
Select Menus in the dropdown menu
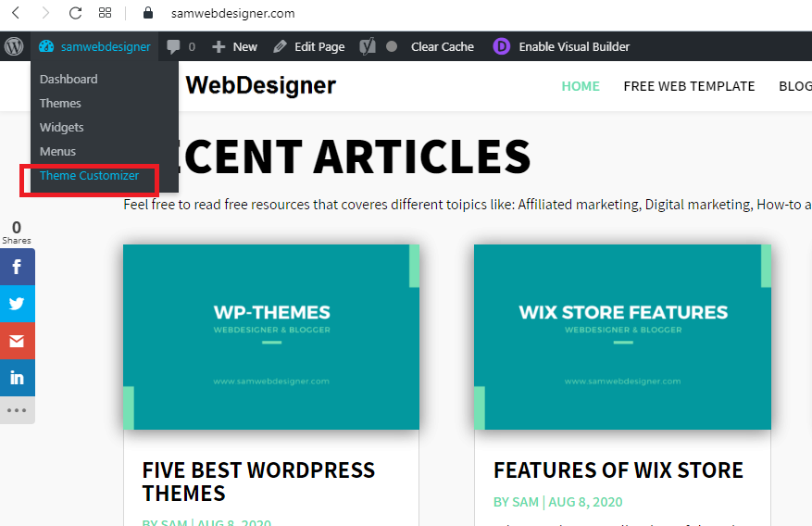(57, 151)
